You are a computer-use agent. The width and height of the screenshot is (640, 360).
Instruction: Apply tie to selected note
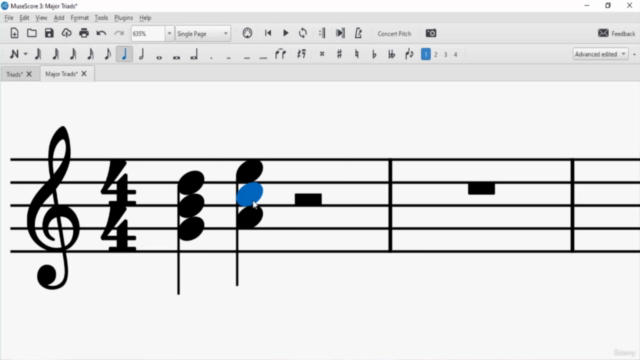(280, 54)
